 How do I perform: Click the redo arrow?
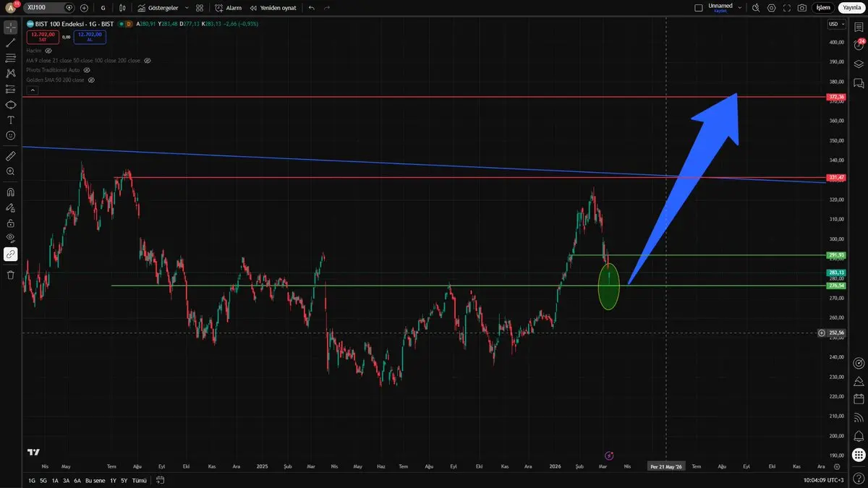[x=327, y=7]
